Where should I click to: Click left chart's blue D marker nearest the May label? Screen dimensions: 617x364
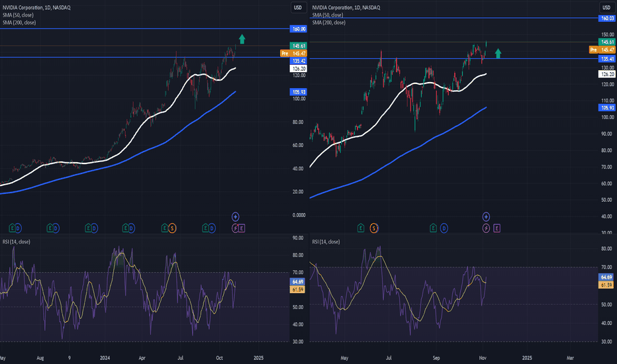pos(18,228)
